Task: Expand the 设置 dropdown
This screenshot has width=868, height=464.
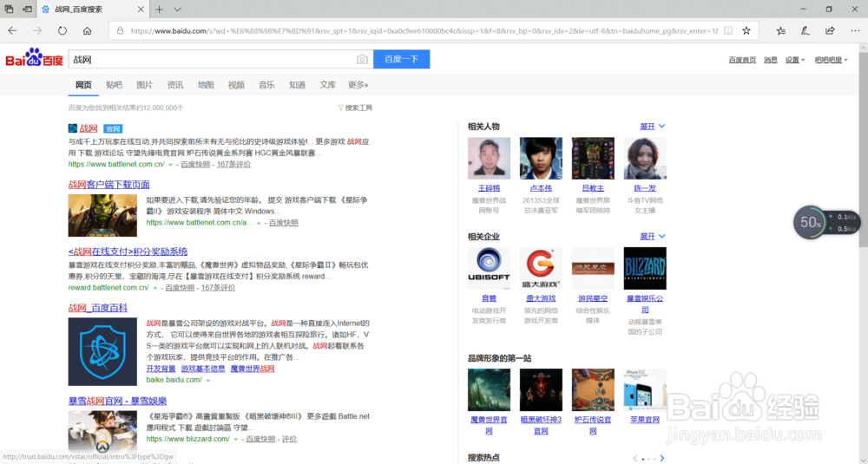Action: coord(795,60)
